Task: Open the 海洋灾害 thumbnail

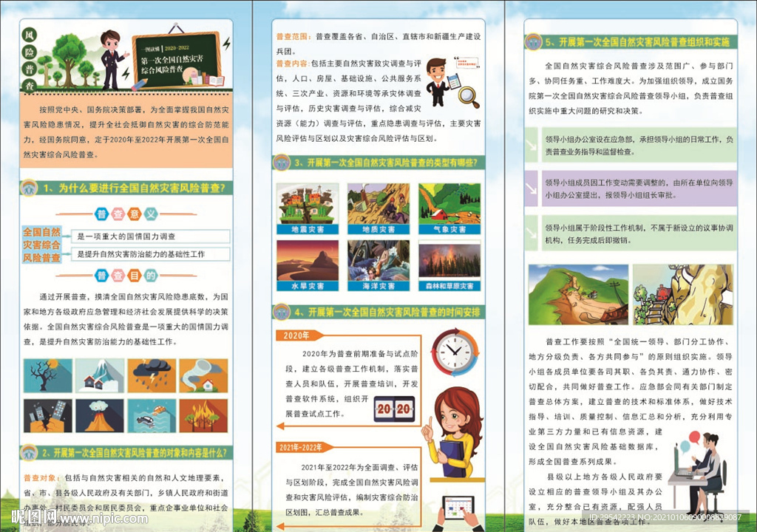Action: pyautogui.click(x=378, y=264)
